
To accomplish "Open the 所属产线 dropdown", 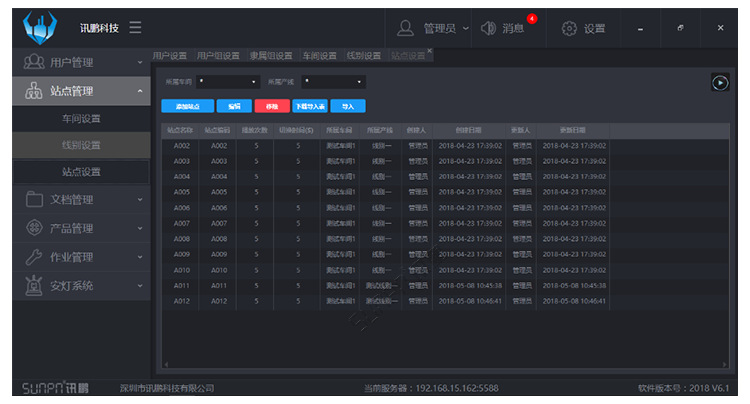I will [x=334, y=82].
